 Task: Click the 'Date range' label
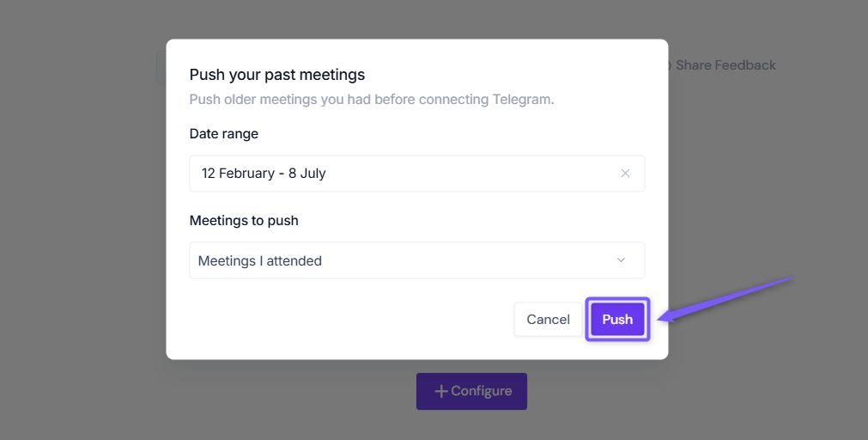click(x=223, y=134)
